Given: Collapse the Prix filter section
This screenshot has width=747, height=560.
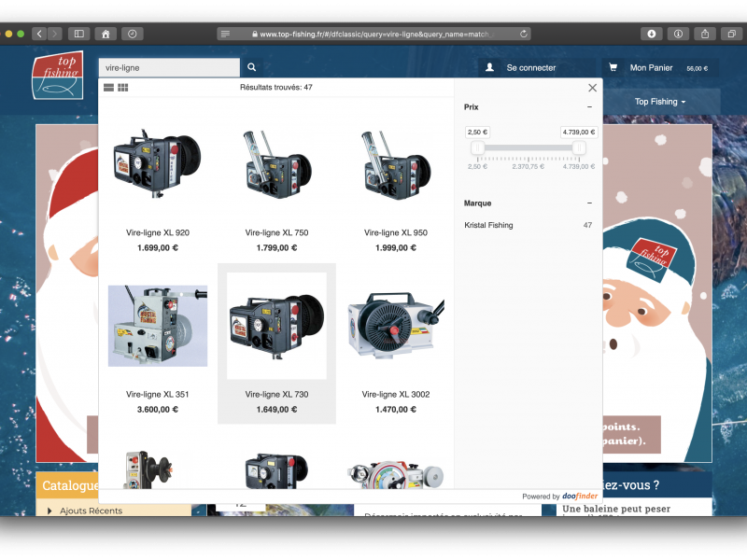Looking at the screenshot, I should point(589,107).
